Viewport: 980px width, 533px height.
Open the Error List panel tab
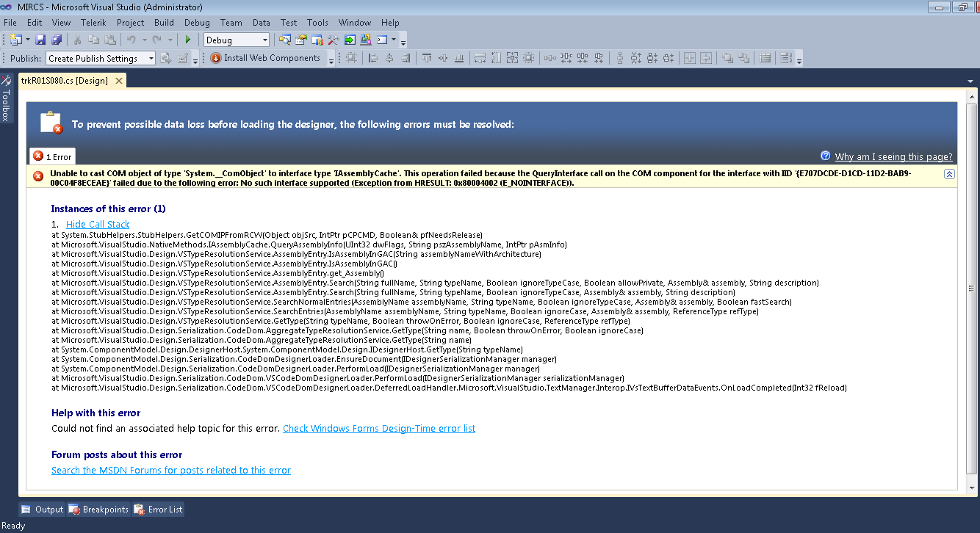click(158, 510)
